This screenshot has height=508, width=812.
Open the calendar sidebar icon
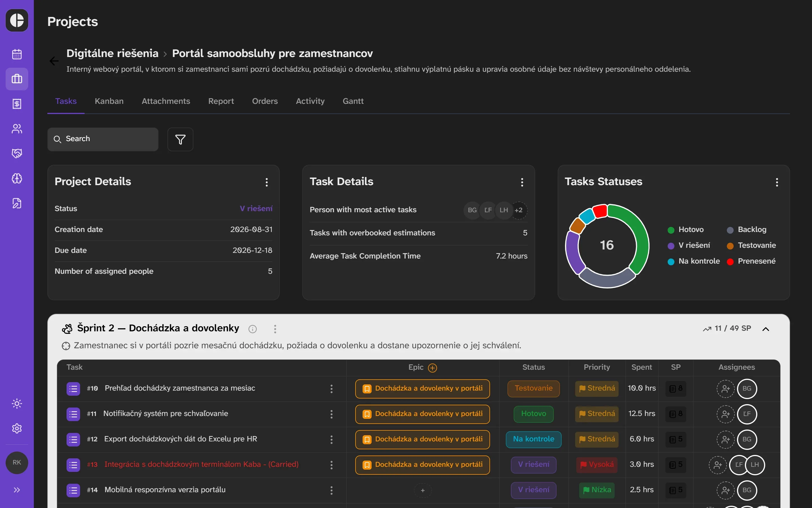coord(17,54)
